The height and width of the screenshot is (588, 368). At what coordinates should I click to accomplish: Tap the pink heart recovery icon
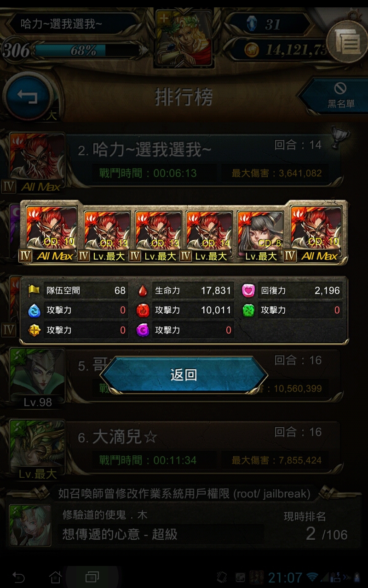(248, 290)
